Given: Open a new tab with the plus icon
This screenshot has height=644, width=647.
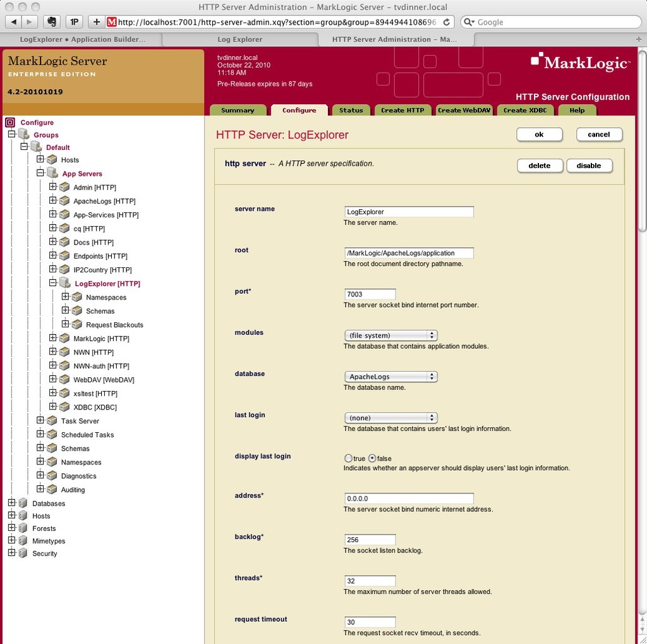Looking at the screenshot, I should click(x=639, y=39).
